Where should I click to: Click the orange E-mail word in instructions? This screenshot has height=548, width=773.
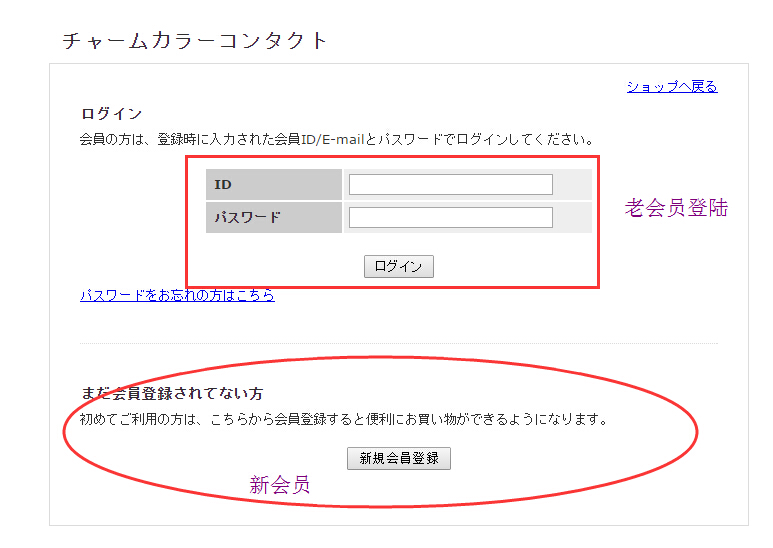pyautogui.click(x=341, y=139)
